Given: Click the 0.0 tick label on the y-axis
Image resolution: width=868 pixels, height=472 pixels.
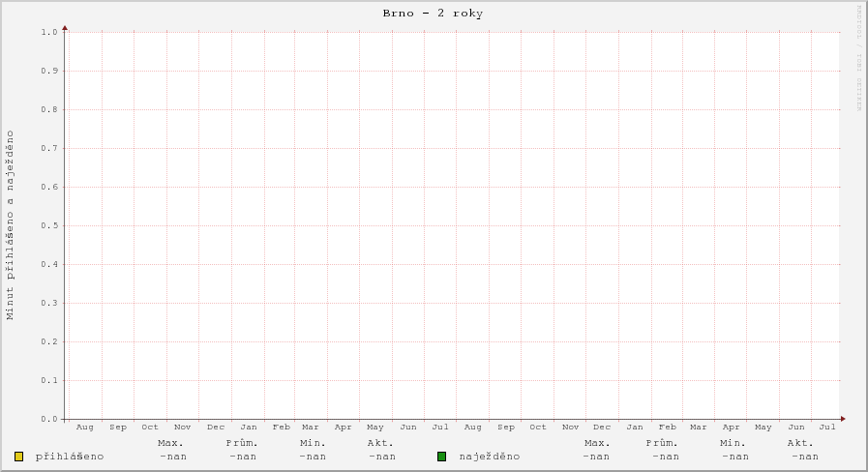Looking at the screenshot, I should 50,419.
